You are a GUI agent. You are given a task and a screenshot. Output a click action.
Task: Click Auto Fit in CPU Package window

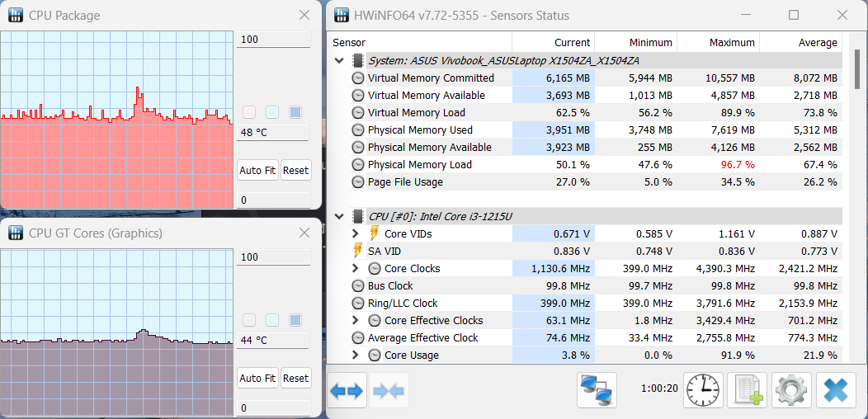tap(257, 171)
